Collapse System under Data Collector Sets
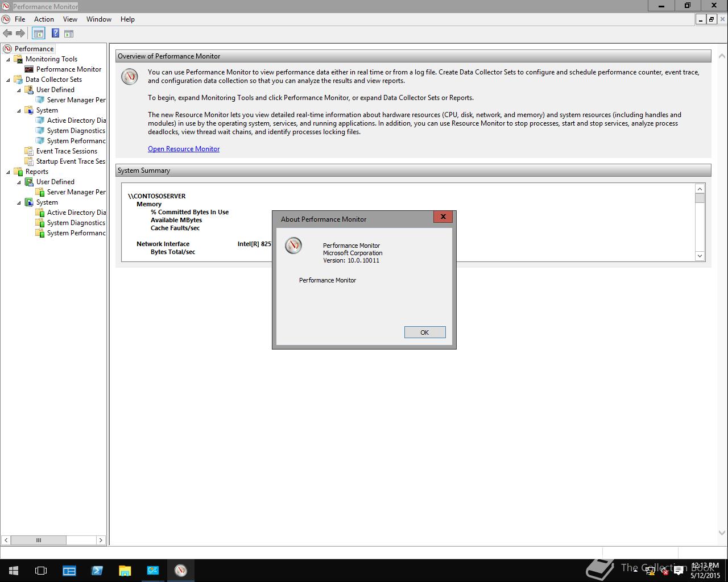This screenshot has height=582, width=728. click(19, 111)
